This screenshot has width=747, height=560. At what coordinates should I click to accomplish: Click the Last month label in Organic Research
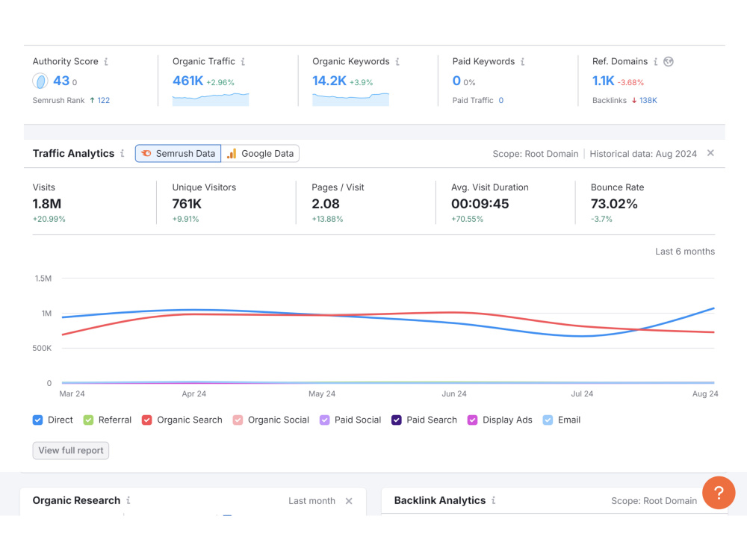[x=311, y=501]
